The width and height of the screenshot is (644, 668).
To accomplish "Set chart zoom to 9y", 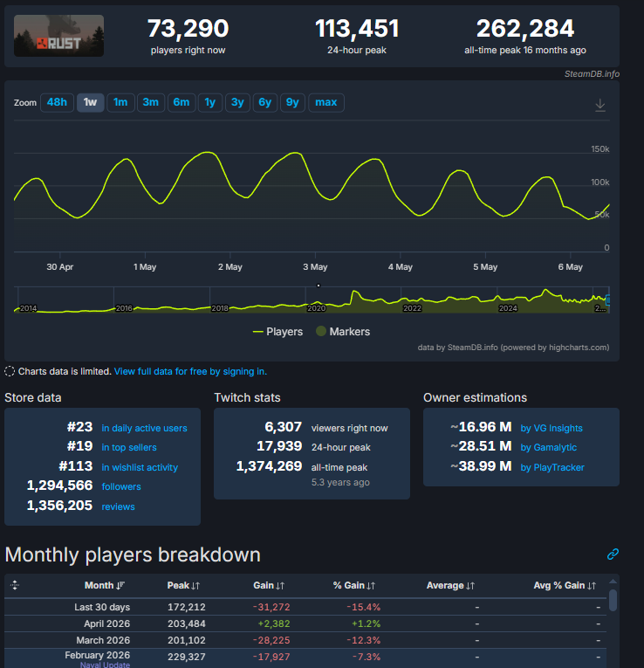I will pos(292,103).
